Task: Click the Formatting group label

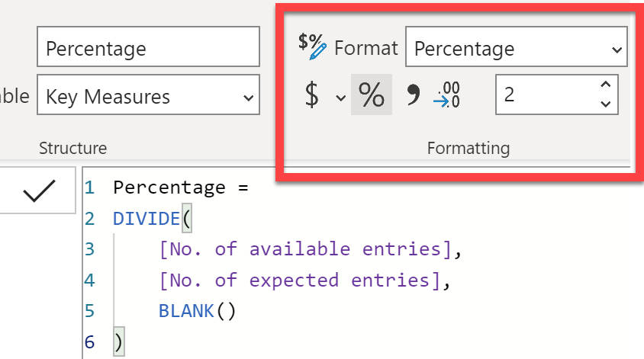Action: (x=469, y=148)
